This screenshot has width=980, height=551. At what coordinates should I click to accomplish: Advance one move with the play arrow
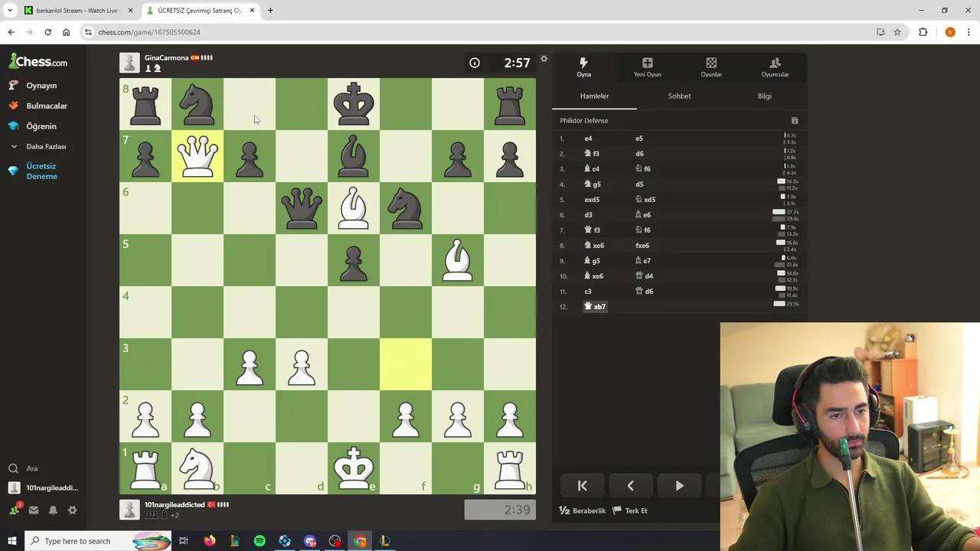679,485
